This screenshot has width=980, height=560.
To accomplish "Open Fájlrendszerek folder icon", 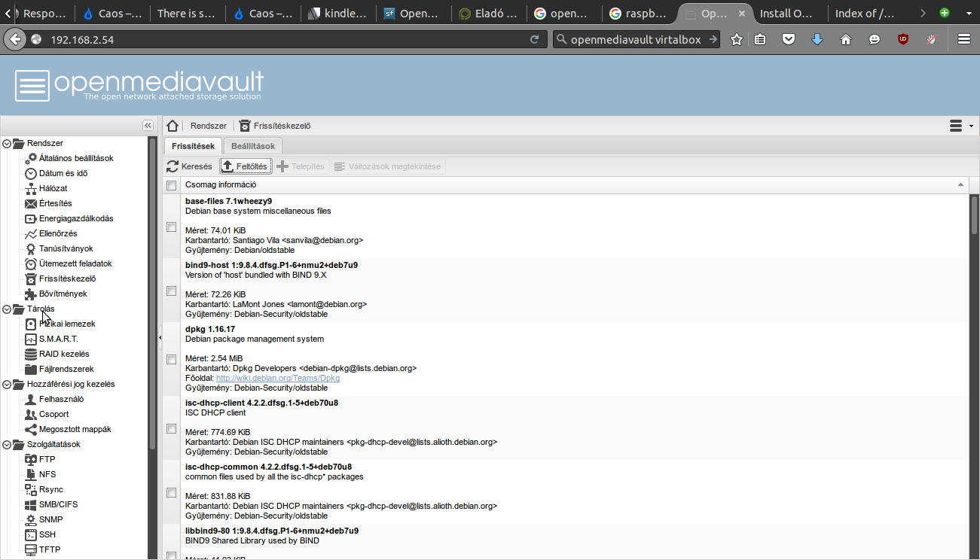I will 31,369.
